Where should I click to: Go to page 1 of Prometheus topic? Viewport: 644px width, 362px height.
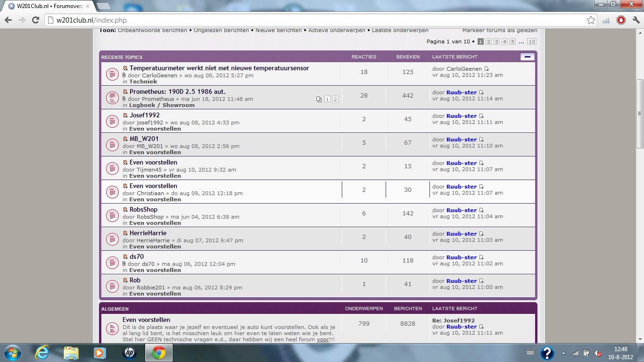click(x=327, y=99)
